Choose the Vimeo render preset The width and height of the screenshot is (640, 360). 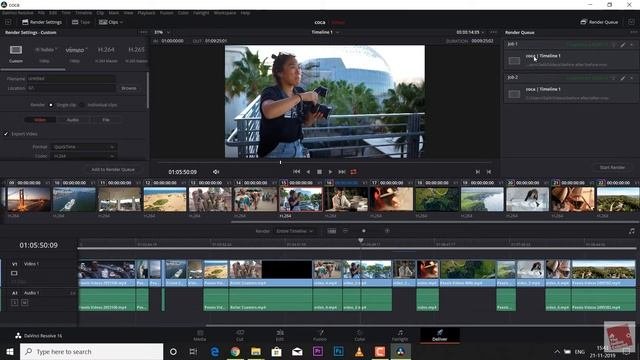[x=75, y=53]
